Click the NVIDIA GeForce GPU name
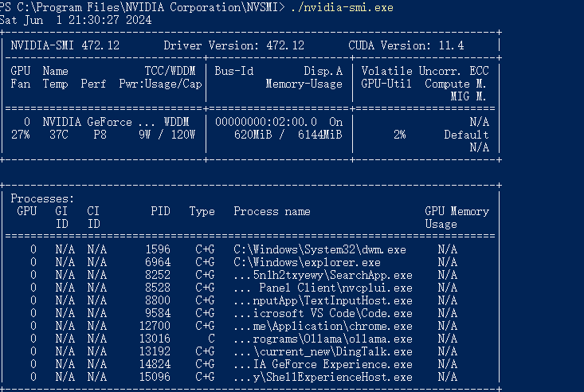Viewport: 584px width, 392px height. [99, 122]
